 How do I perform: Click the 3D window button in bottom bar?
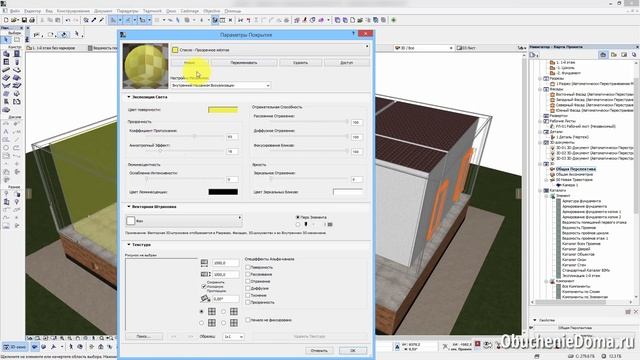14,347
